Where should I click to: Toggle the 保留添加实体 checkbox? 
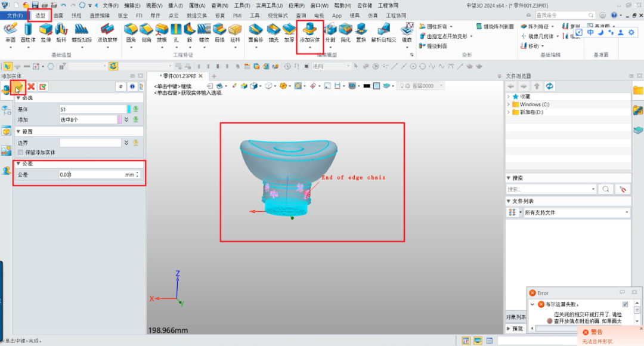point(20,153)
